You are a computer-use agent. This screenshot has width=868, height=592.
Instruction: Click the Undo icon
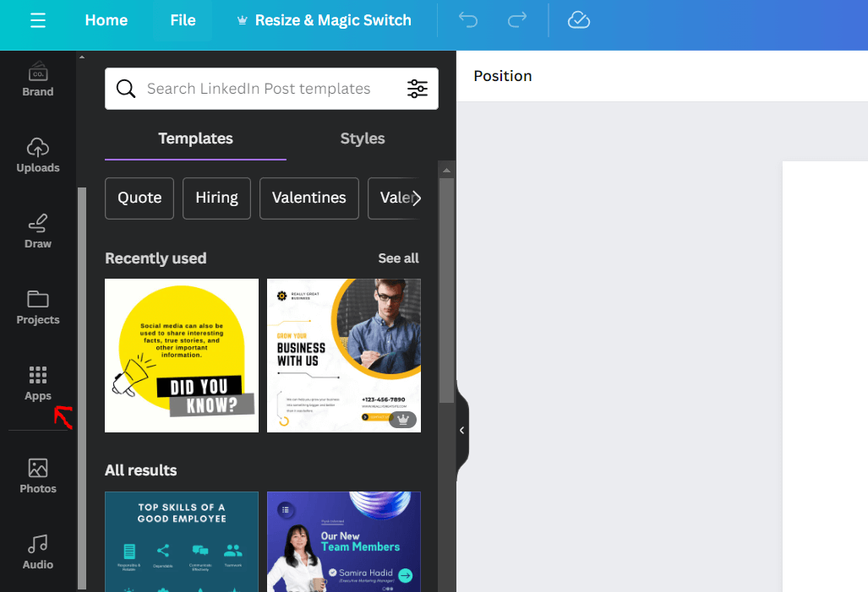(x=467, y=20)
